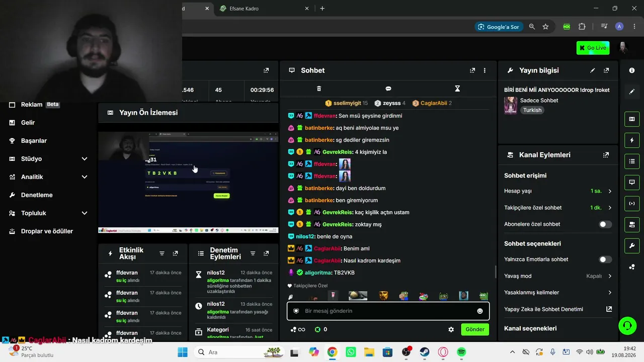Viewport: 644px width, 362px height.
Task: Pop out the Kanal Eylemleri panel
Action: click(x=606, y=155)
